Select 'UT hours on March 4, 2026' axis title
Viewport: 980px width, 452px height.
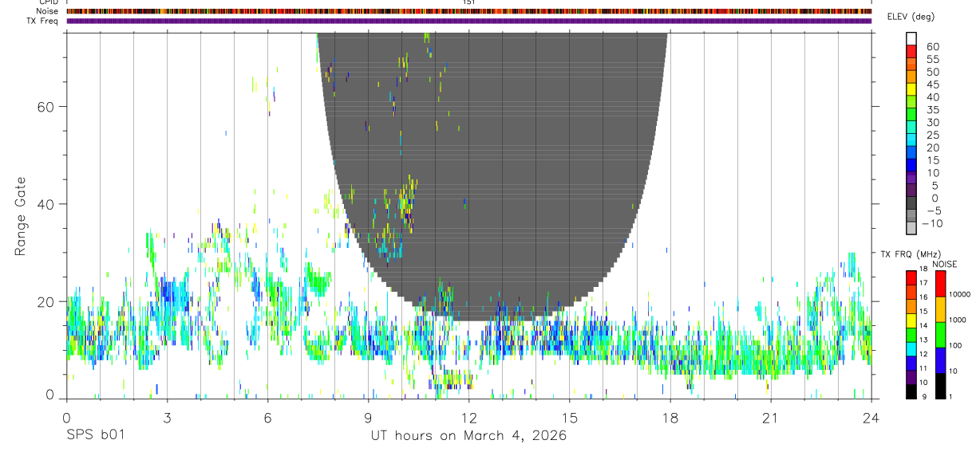(x=468, y=436)
